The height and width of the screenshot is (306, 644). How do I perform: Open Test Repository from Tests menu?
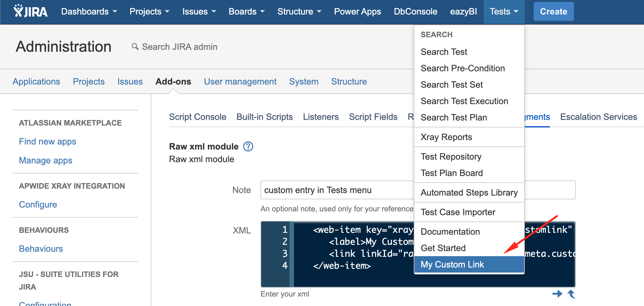pos(469,156)
